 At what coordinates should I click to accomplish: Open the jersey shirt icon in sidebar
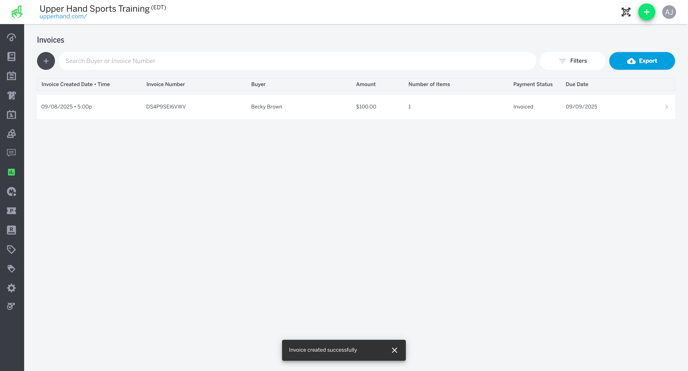pos(11,95)
